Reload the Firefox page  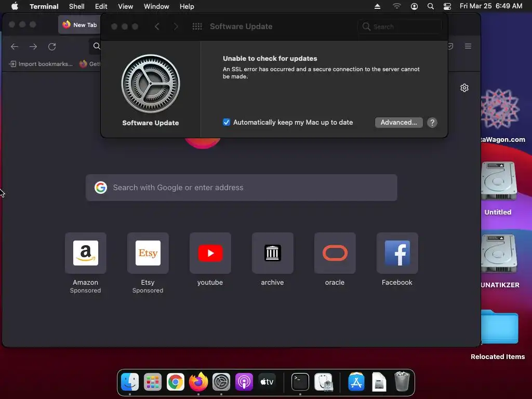coord(52,46)
